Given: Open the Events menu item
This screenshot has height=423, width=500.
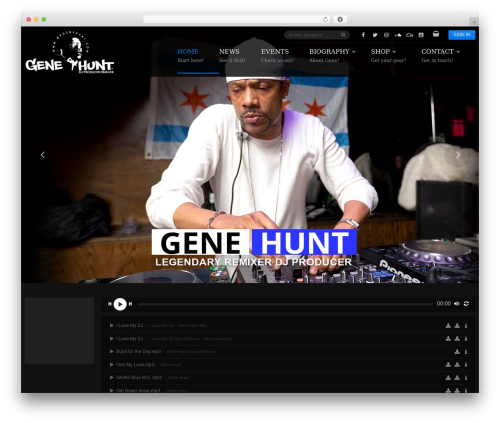Looking at the screenshot, I should click(x=277, y=56).
